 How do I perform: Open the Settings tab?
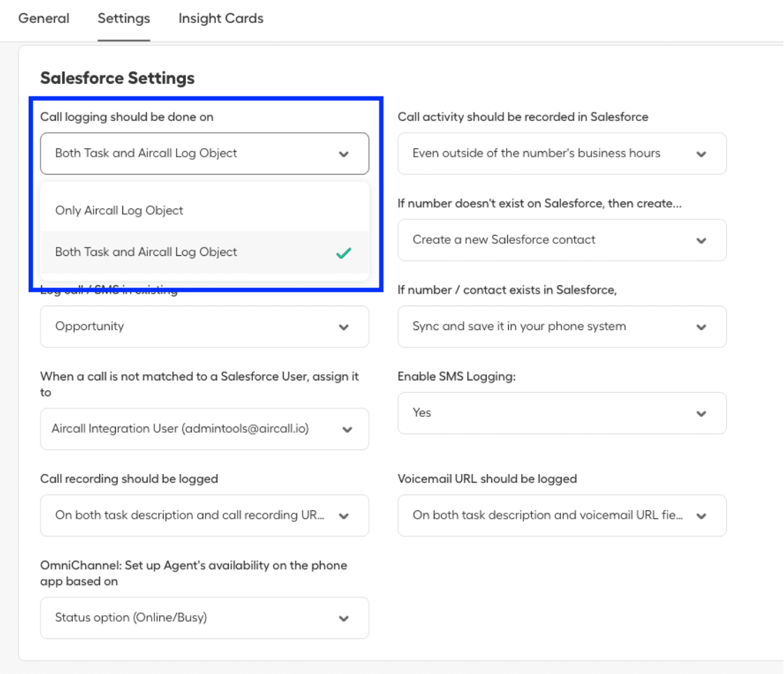click(124, 19)
